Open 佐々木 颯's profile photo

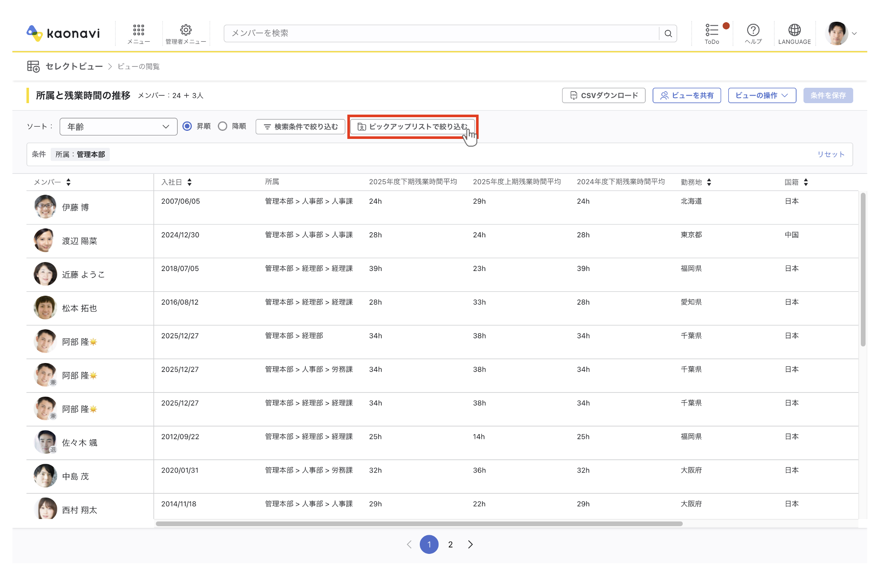(45, 442)
